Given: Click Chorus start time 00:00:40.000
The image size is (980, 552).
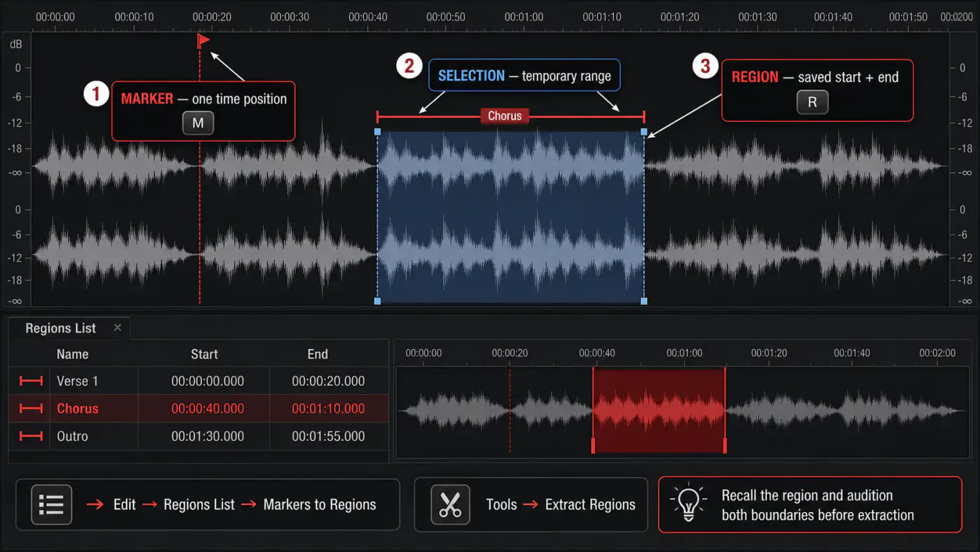Looking at the screenshot, I should 208,408.
